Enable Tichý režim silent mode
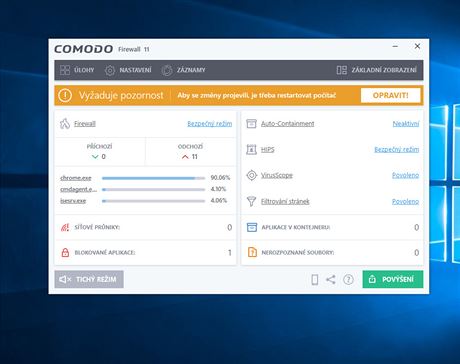The image size is (460, 364). (x=89, y=279)
